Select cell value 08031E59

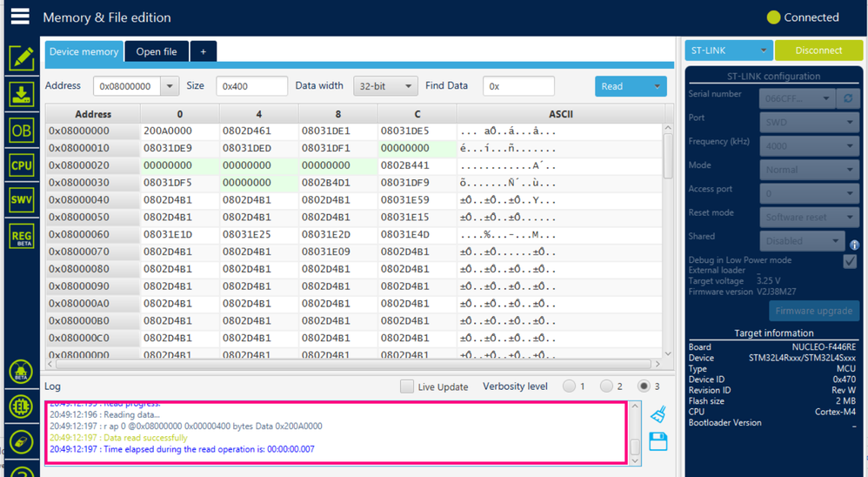tap(417, 199)
